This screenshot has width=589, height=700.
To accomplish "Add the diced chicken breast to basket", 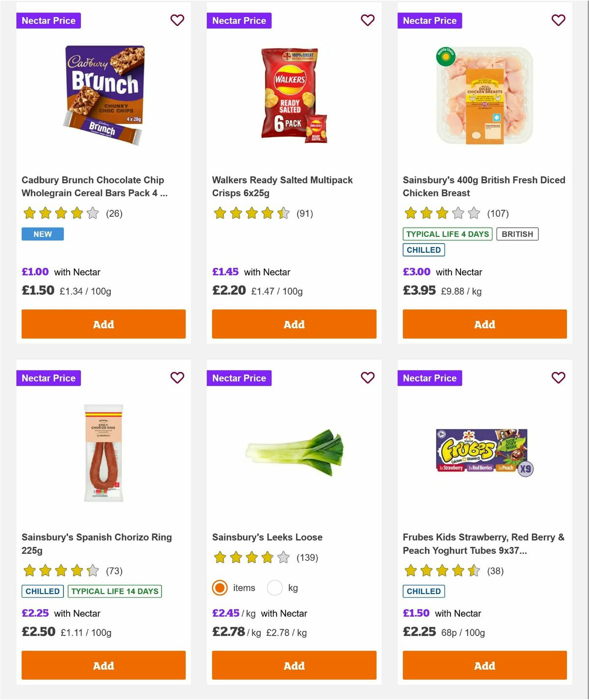I will click(484, 324).
